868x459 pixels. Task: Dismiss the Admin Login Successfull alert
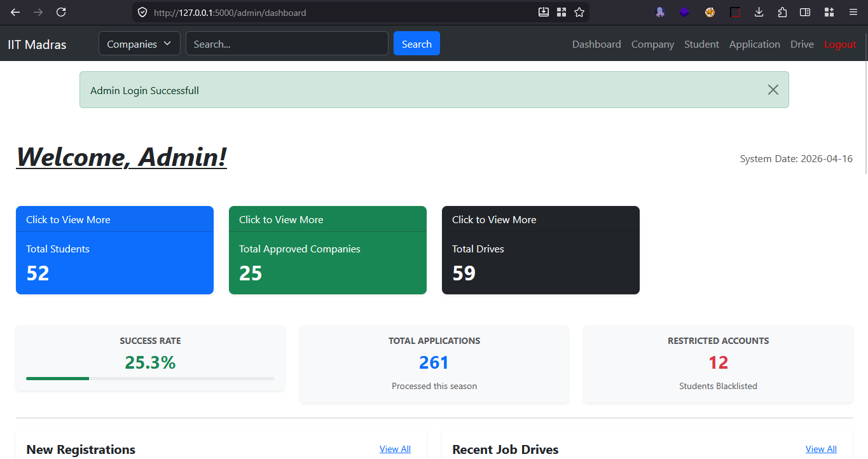[773, 90]
